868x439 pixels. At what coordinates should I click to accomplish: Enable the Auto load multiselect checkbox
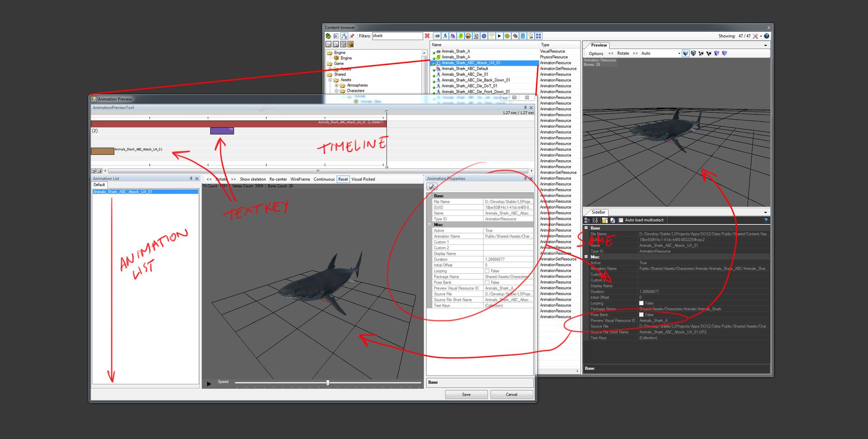(x=620, y=220)
